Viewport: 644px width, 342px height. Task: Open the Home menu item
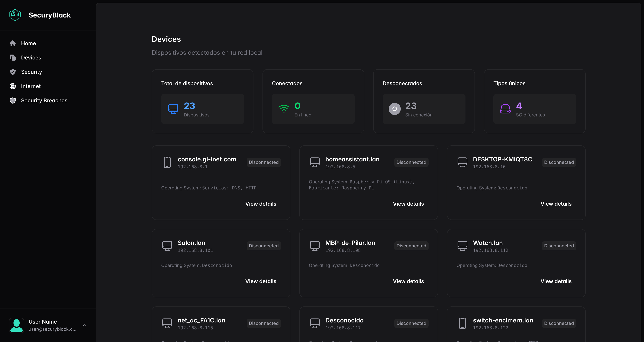(48, 43)
